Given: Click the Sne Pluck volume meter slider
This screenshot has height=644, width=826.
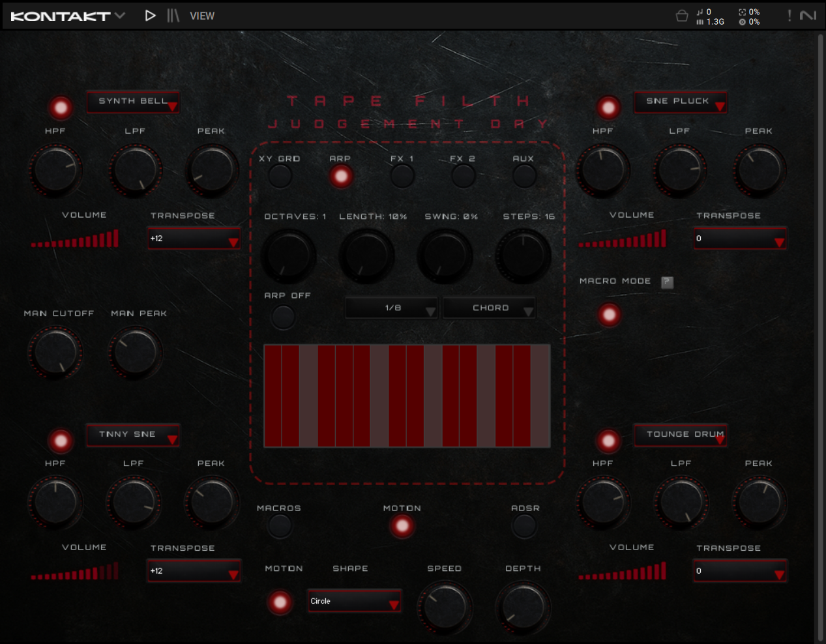Looking at the screenshot, I should tap(623, 239).
